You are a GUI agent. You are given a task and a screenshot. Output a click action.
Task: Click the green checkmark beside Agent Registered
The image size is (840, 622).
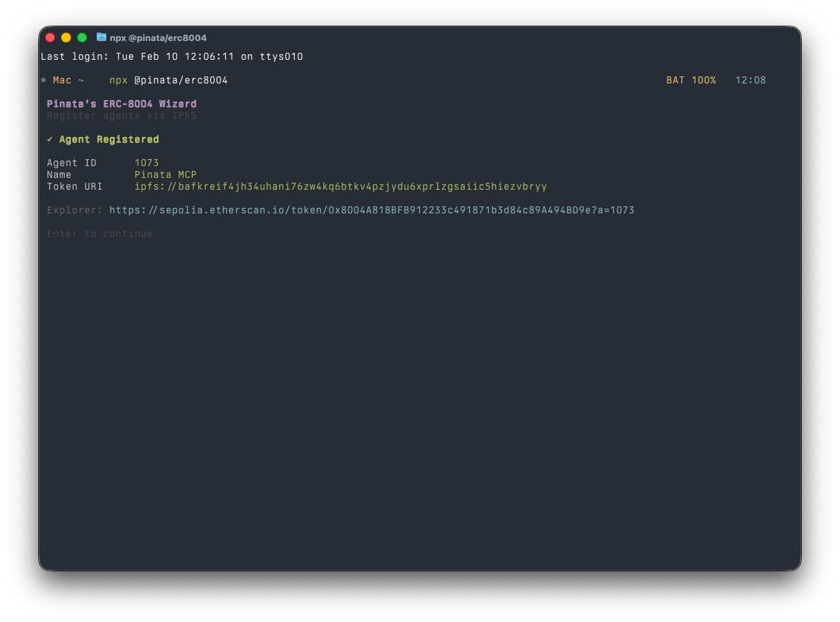click(49, 139)
